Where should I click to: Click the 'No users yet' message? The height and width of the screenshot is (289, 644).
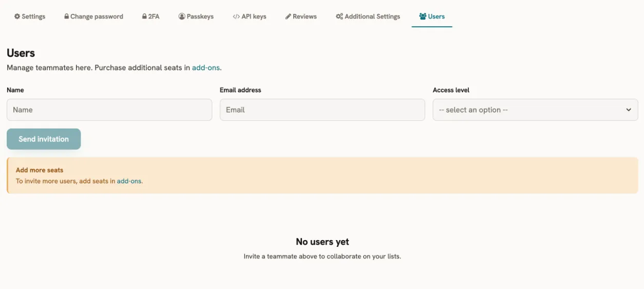pyautogui.click(x=323, y=242)
